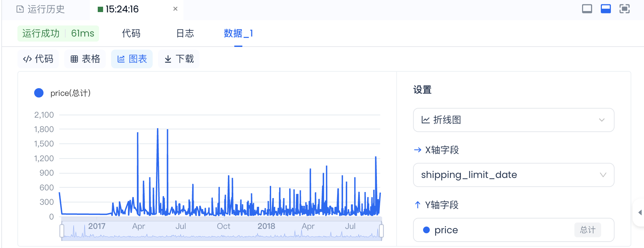The image size is (644, 248).
Task: Switch to single panel layout icon
Action: coord(587,9)
